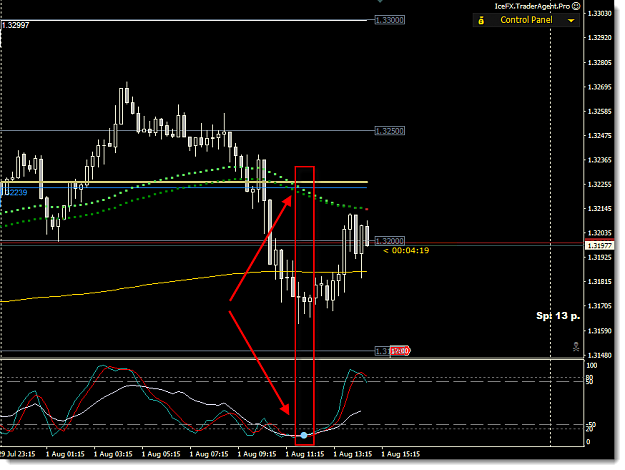
Task: Click the skull icon near the price axis
Action: click(x=576, y=346)
